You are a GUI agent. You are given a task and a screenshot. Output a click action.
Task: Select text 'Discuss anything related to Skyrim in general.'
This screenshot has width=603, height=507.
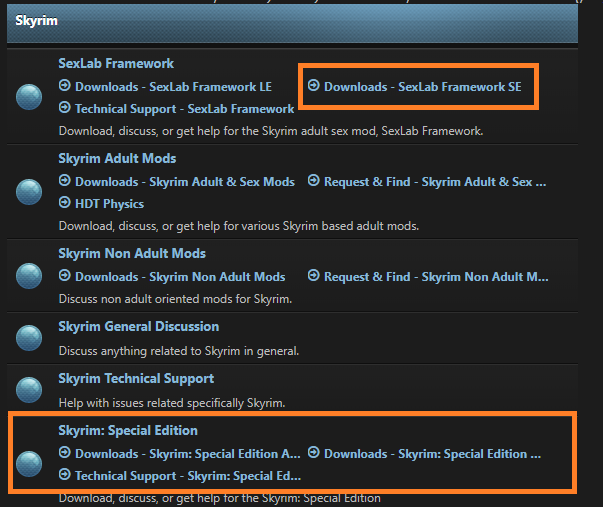tap(179, 351)
